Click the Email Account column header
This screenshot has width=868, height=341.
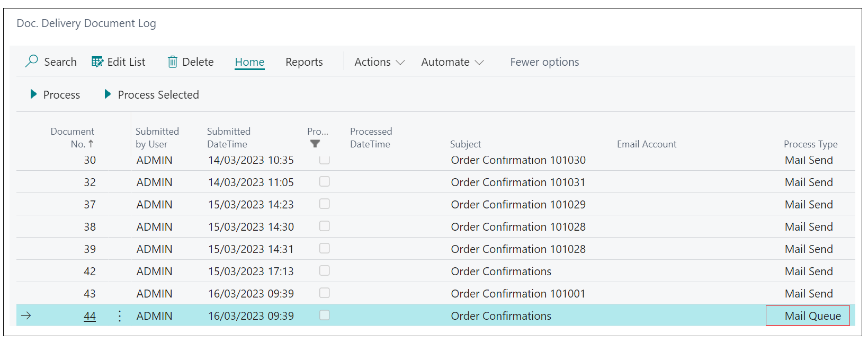(x=647, y=144)
